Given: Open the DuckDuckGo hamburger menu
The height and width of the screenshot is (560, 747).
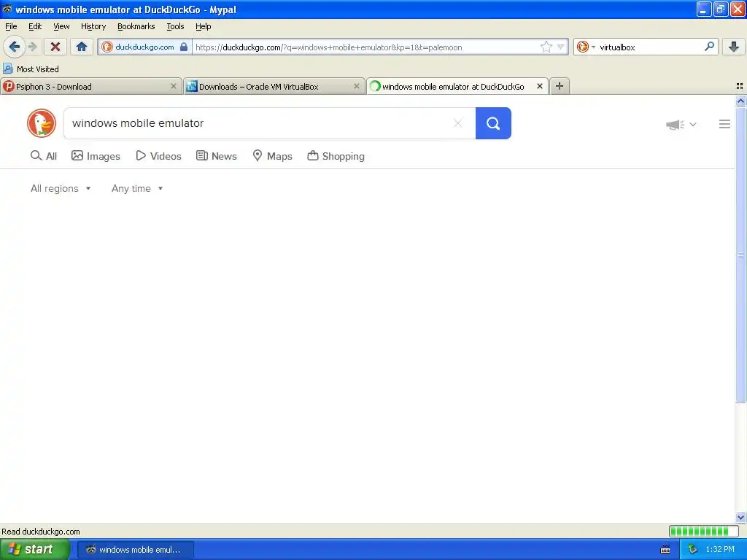Looking at the screenshot, I should (x=724, y=124).
